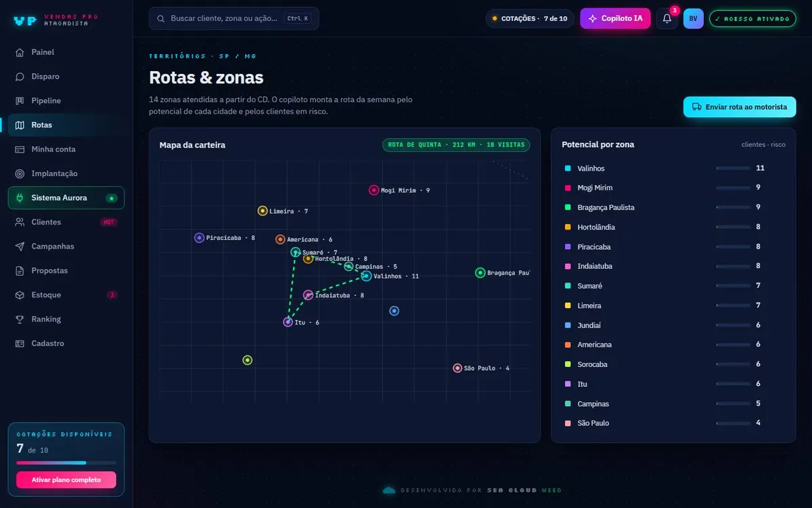Click the Cotações 7 de 10 pill
The width and height of the screenshot is (812, 508).
pyautogui.click(x=530, y=19)
